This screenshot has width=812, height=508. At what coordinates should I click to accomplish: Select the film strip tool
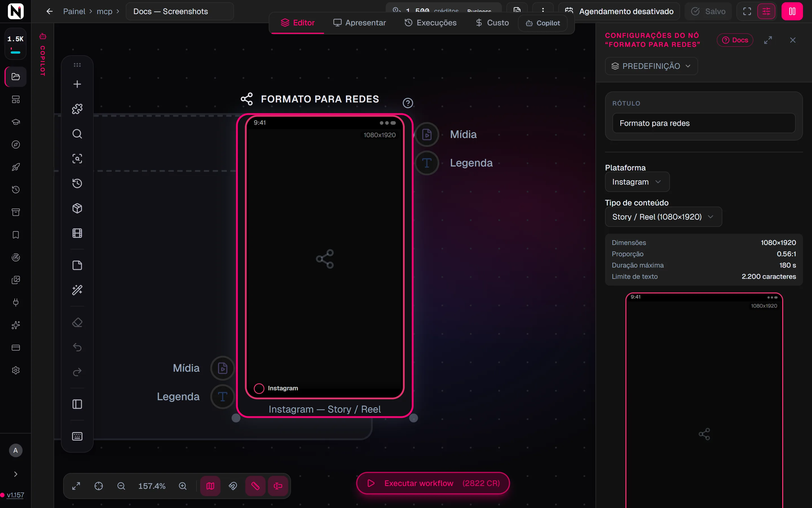point(77,233)
